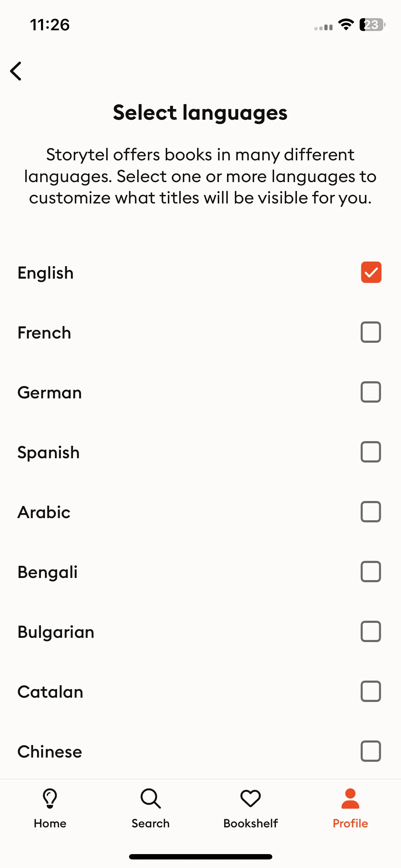Select the Catalan checkbox
This screenshot has width=401, height=868.
[371, 691]
